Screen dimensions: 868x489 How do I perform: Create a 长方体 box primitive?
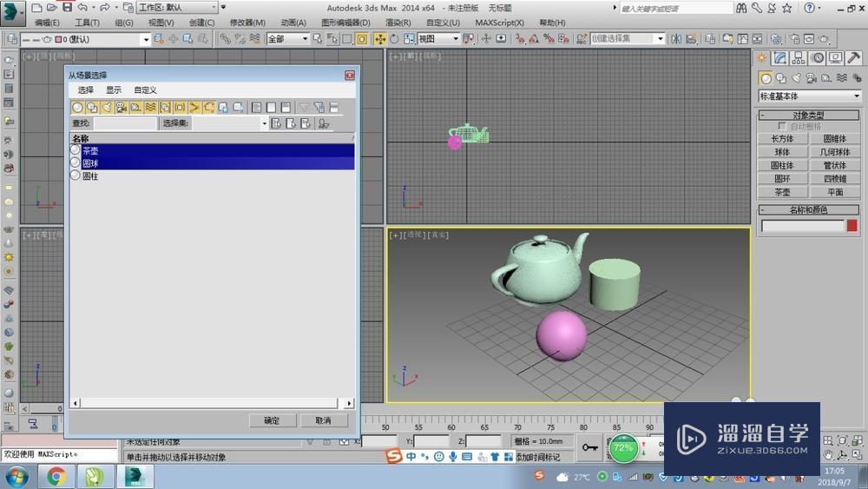782,139
